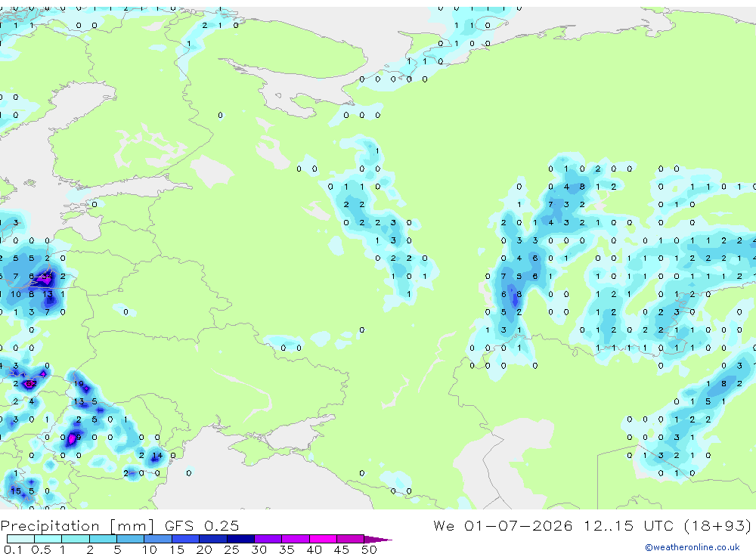Select the 10 to 15 mm legend swatch
756x554 pixels.
pyautogui.click(x=158, y=539)
